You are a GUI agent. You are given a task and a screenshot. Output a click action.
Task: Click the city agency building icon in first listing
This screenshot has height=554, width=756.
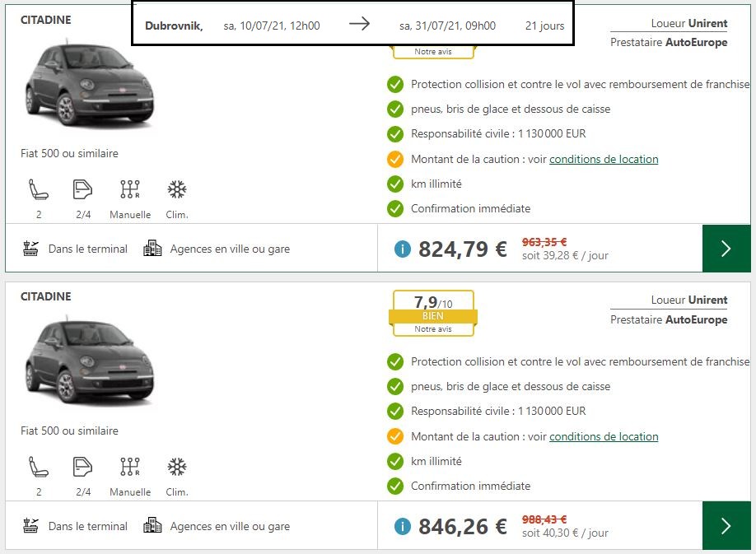click(x=152, y=249)
